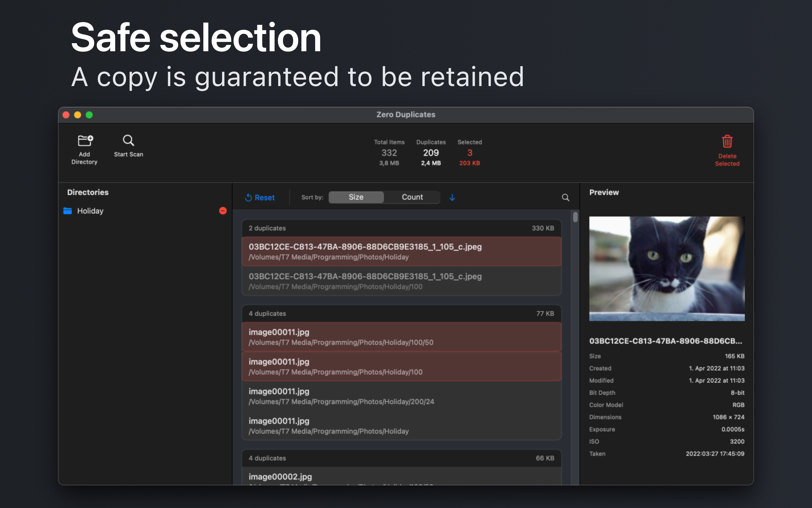This screenshot has width=812, height=508.
Task: Sort duplicates by Count
Action: [412, 197]
